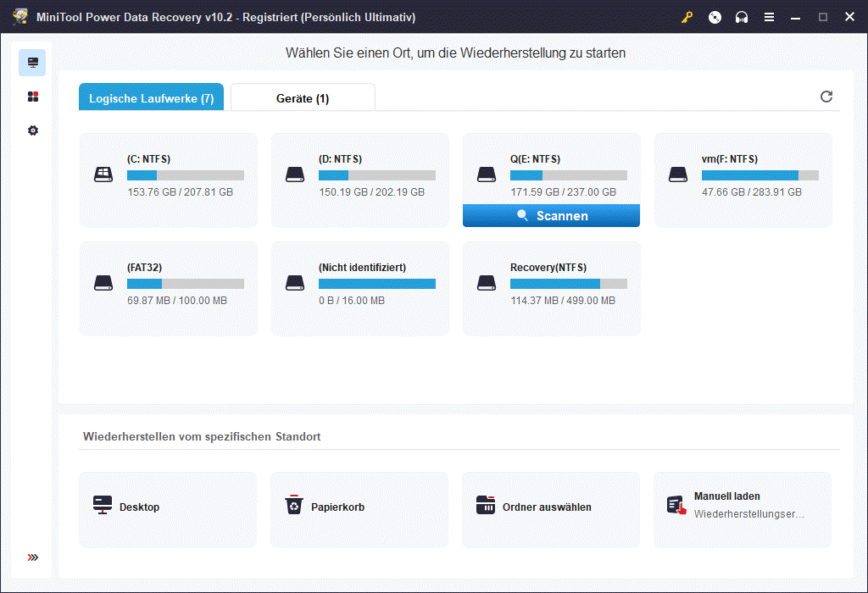Screen dimensions: 868x593
Task: Click the (D: NTFS) drive label
Action: [341, 159]
